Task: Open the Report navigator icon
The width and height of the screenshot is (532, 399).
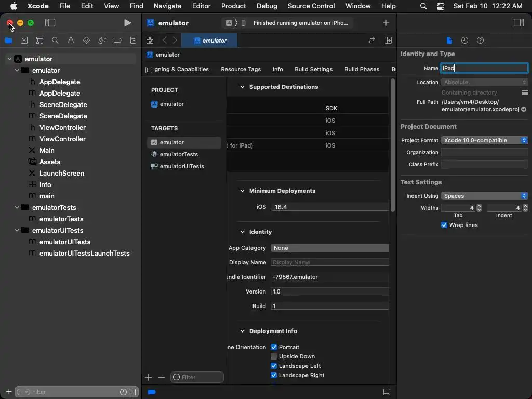Action: pos(134,41)
